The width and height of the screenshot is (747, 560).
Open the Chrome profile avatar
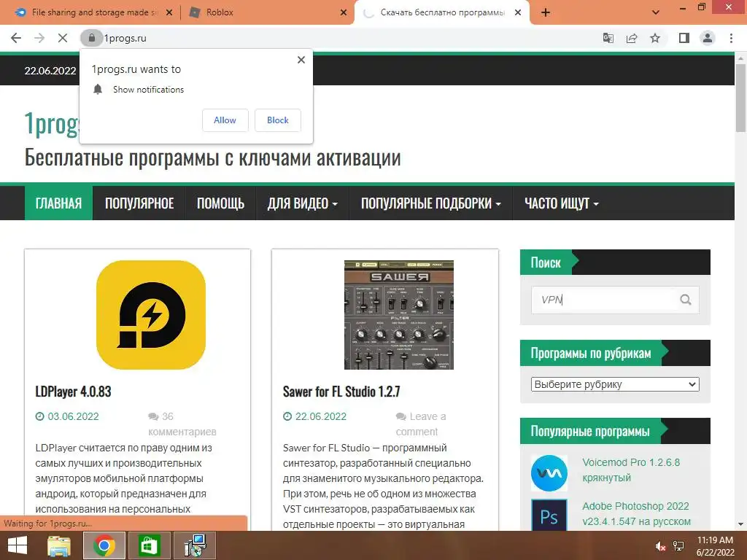[708, 38]
